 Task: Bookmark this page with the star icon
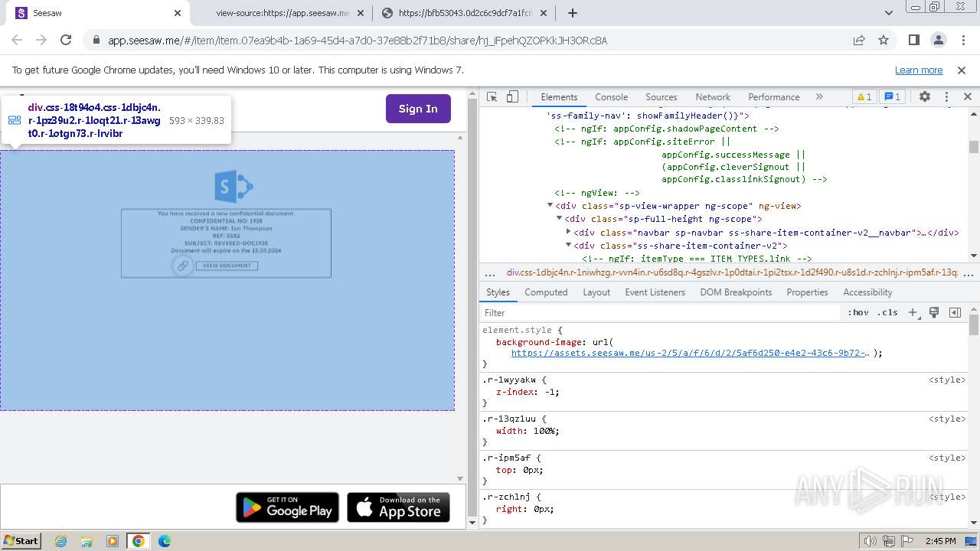pos(884,41)
